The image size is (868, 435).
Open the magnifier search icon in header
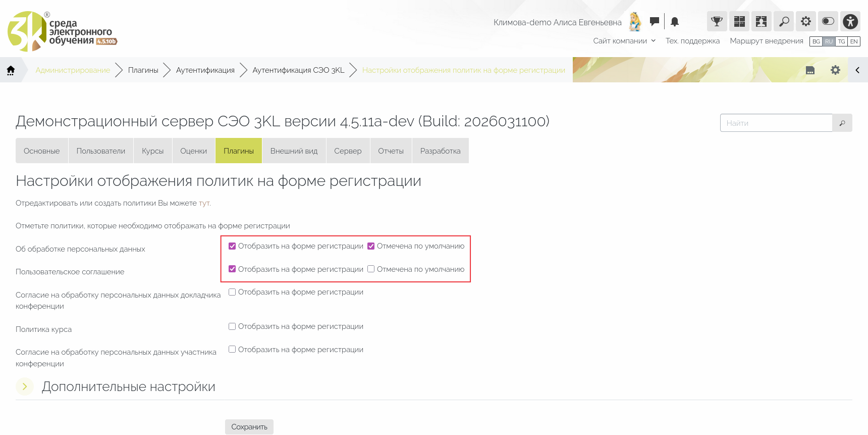pyautogui.click(x=784, y=21)
